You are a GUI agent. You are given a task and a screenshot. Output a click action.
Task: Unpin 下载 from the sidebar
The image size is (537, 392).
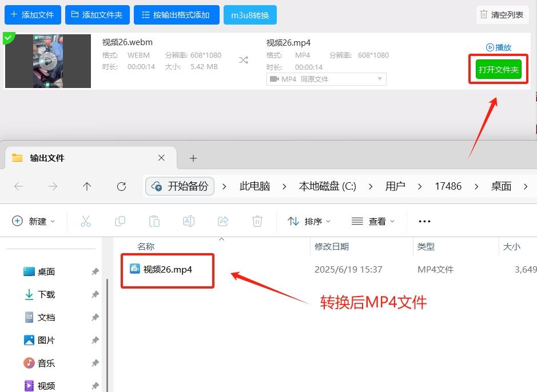pyautogui.click(x=95, y=294)
